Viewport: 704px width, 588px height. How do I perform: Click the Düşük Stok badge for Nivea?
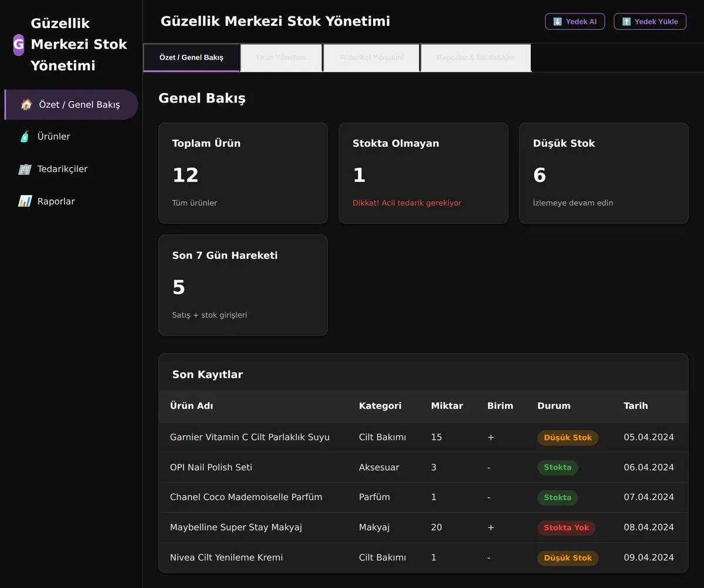[568, 558]
